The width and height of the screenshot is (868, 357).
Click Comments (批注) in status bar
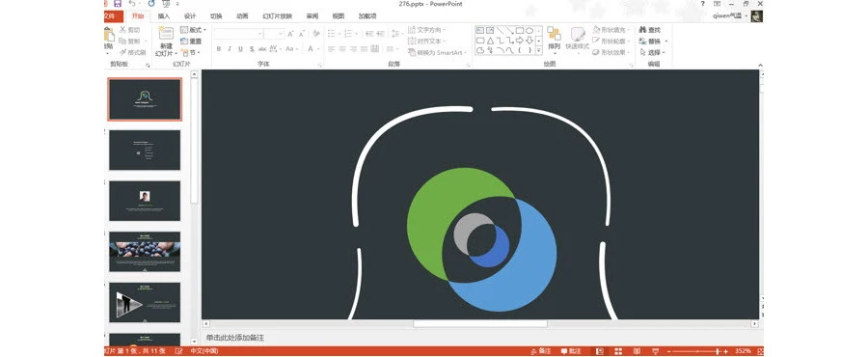pos(571,351)
